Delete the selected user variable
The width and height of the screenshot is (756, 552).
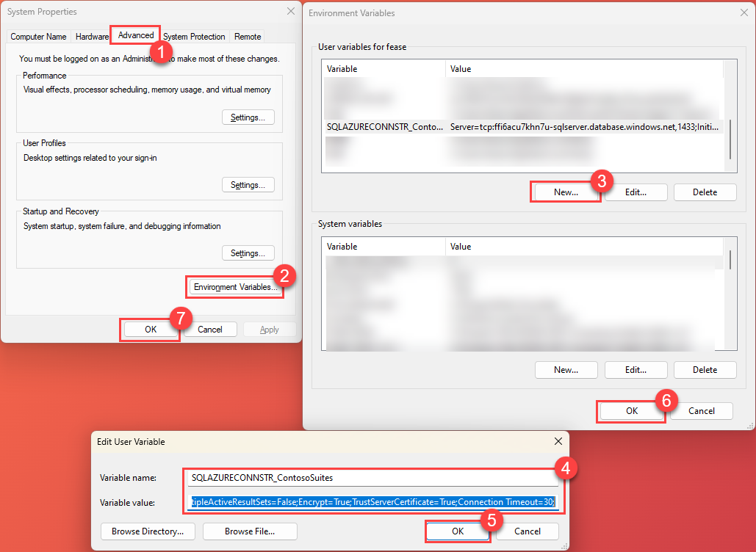pos(705,192)
